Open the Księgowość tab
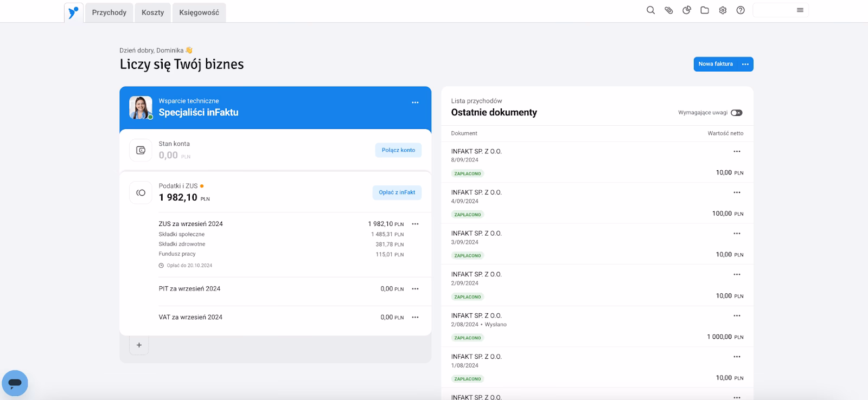 click(199, 12)
